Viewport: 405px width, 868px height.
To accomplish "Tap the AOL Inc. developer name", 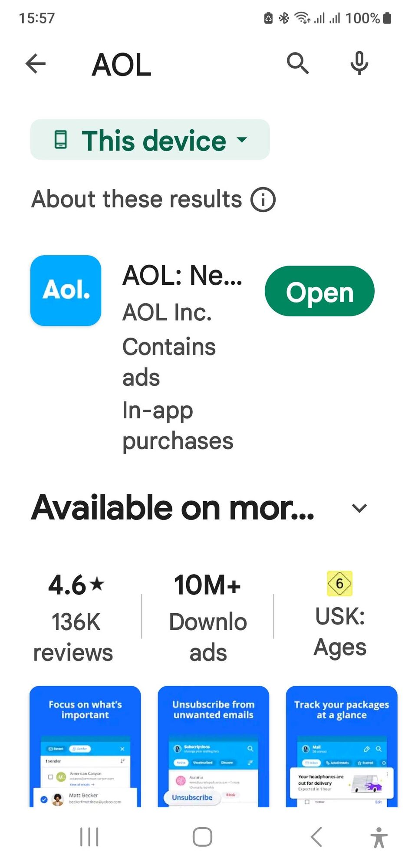I will [167, 312].
